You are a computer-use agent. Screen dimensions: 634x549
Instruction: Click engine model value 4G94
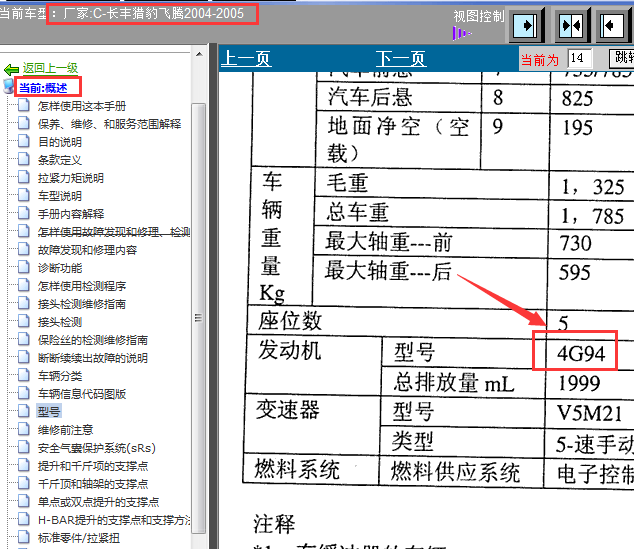pos(581,354)
